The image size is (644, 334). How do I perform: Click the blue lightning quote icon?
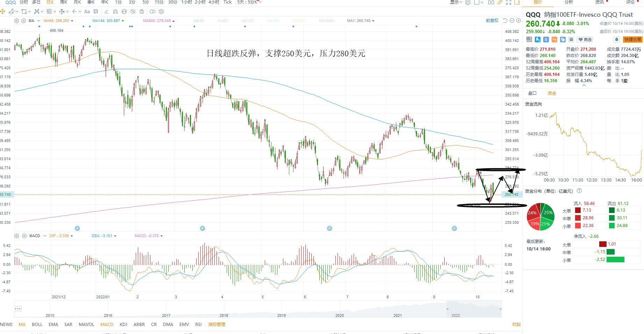(538, 40)
